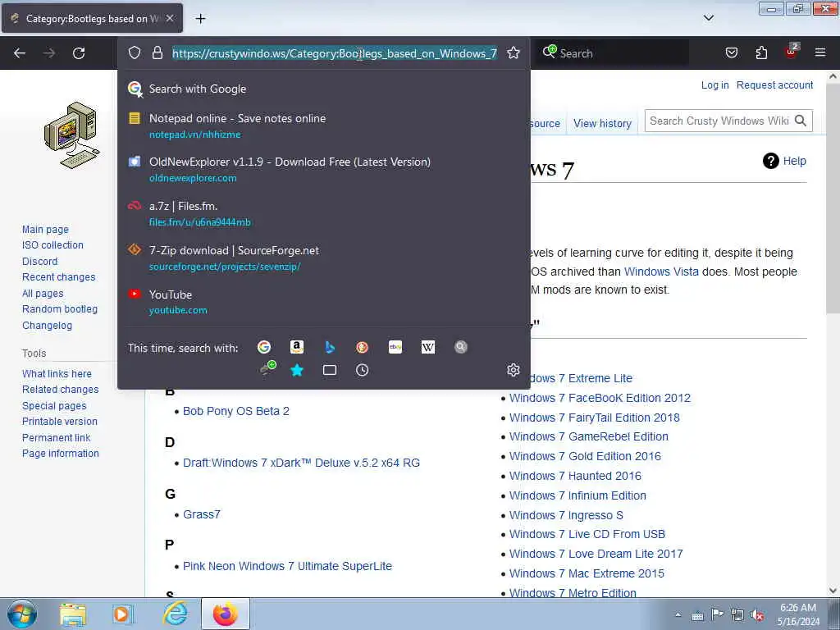The image size is (840, 630).
Task: Click the Request account link
Action: coord(774,85)
